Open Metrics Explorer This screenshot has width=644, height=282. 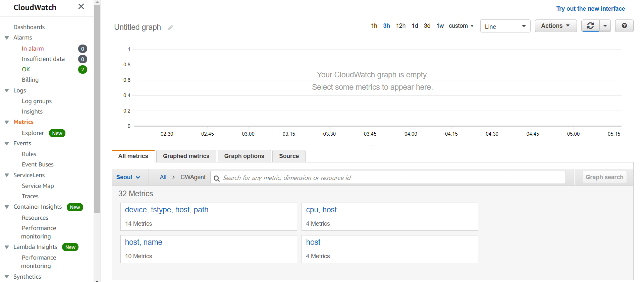point(33,133)
